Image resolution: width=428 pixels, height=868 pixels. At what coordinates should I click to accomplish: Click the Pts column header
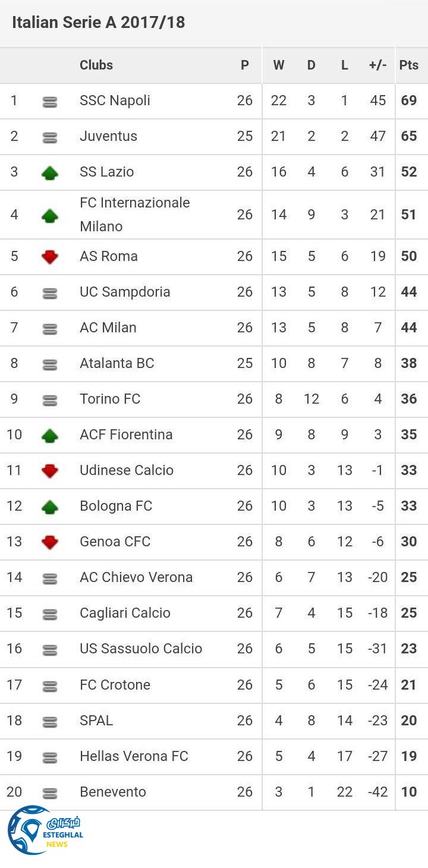[409, 65]
